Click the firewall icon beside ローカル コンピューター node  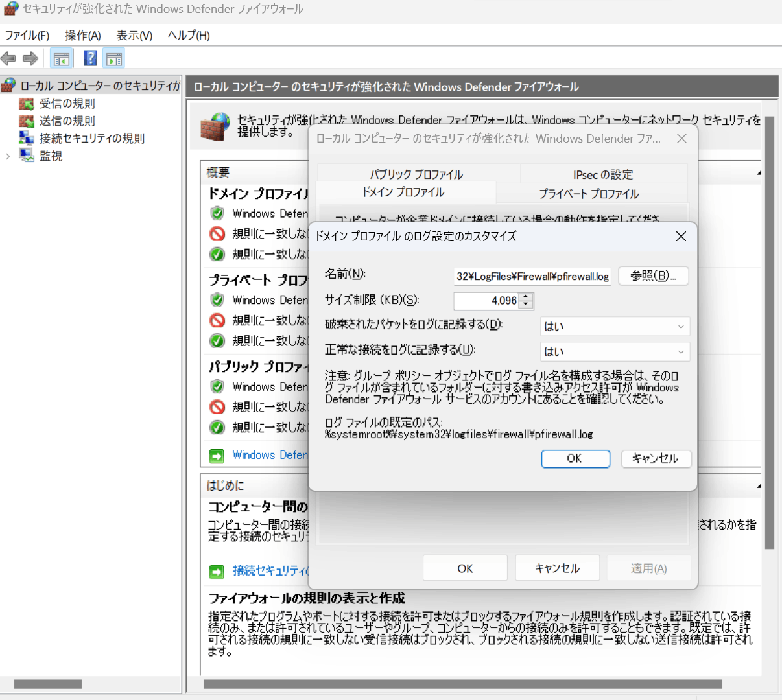(x=8, y=86)
